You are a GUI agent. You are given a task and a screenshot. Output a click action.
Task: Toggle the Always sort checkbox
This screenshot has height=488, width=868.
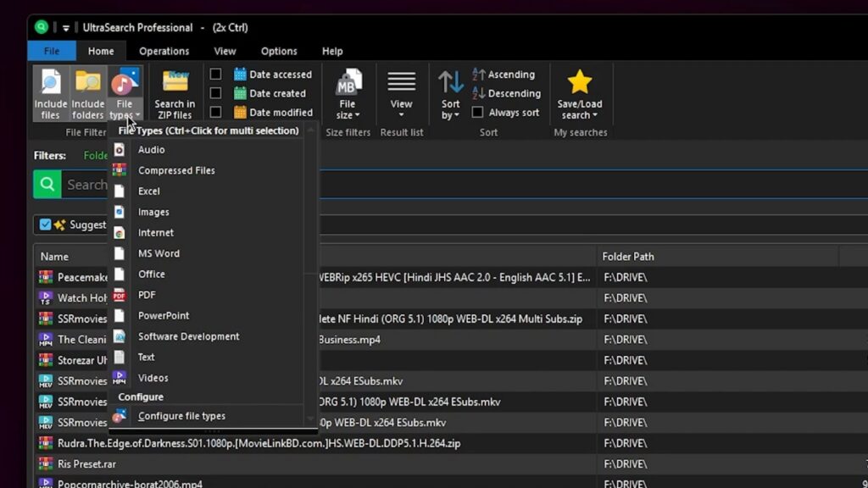pos(477,112)
